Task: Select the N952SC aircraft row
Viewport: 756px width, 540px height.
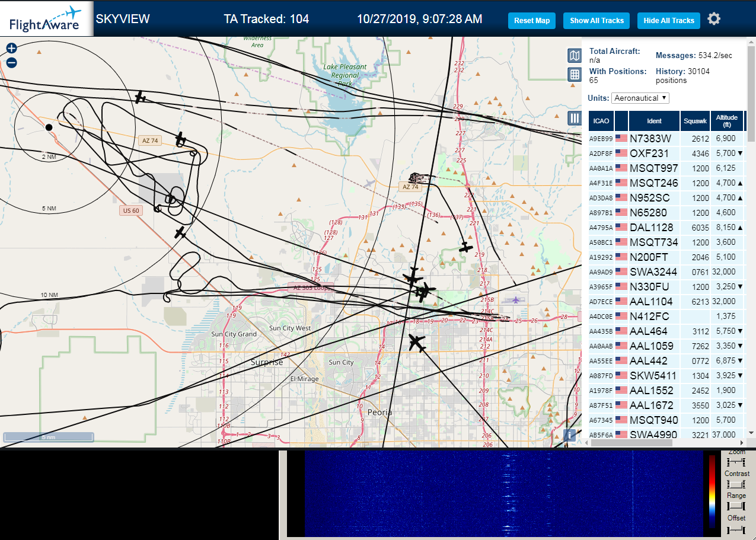Action: pyautogui.click(x=668, y=198)
